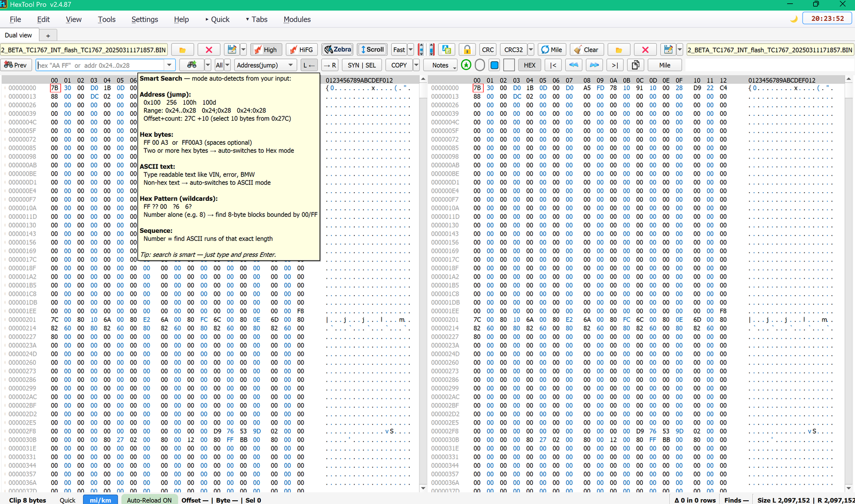
Task: Open search history dropdown arrow
Action: (x=170, y=65)
